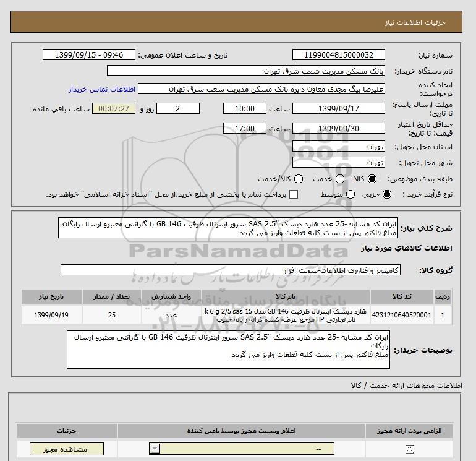The image size is (476, 461).
Task: Tick the اسناد خزانه اسلامی payment checkbox
Action: click(x=294, y=195)
